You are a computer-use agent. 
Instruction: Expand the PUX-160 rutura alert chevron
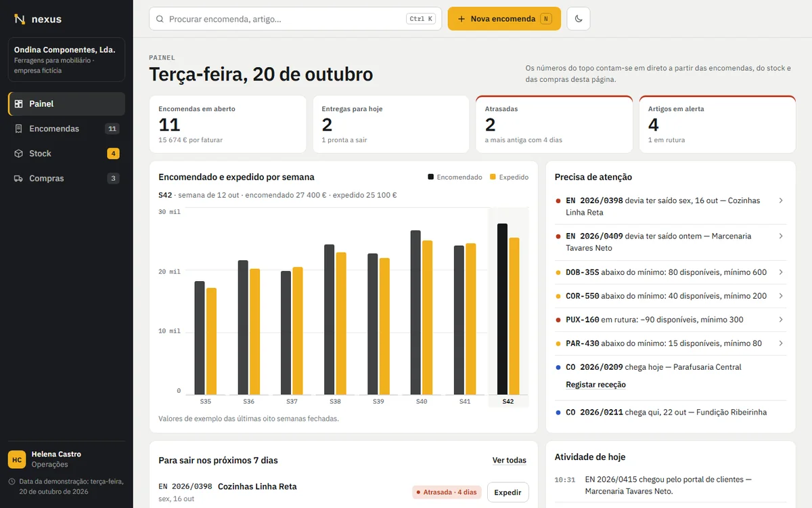pyautogui.click(x=781, y=320)
